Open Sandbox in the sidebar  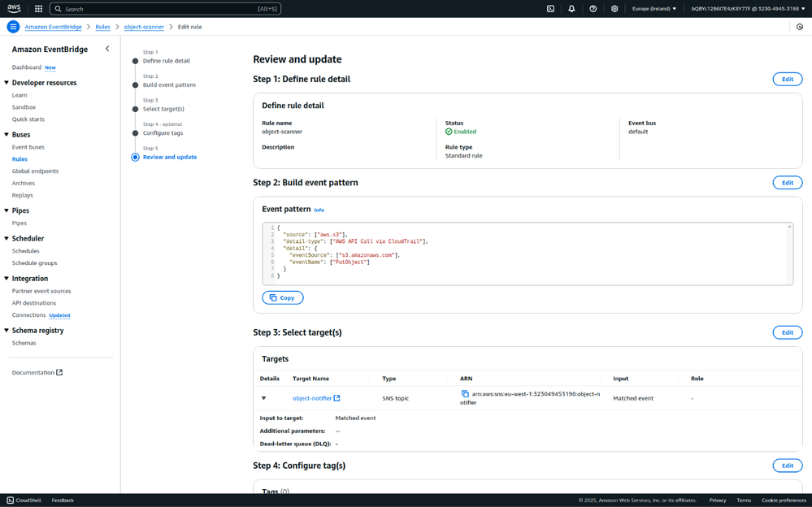(24, 107)
